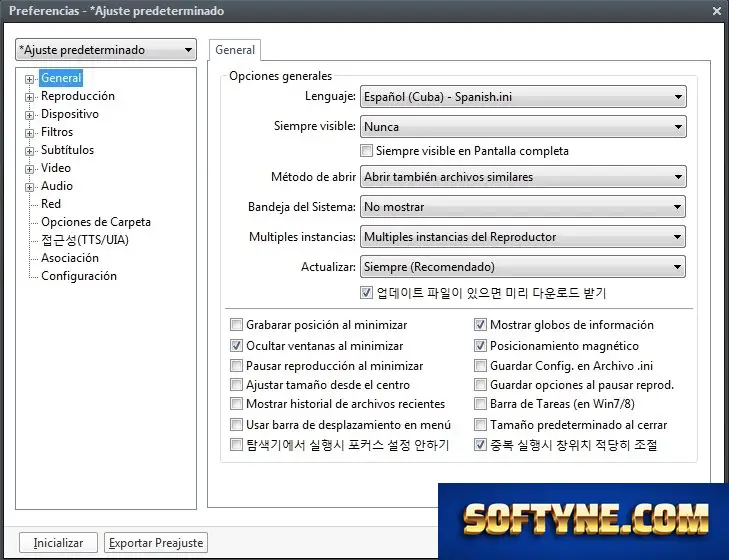Switch to the General tab
The width and height of the screenshot is (729, 560).
(x=235, y=50)
